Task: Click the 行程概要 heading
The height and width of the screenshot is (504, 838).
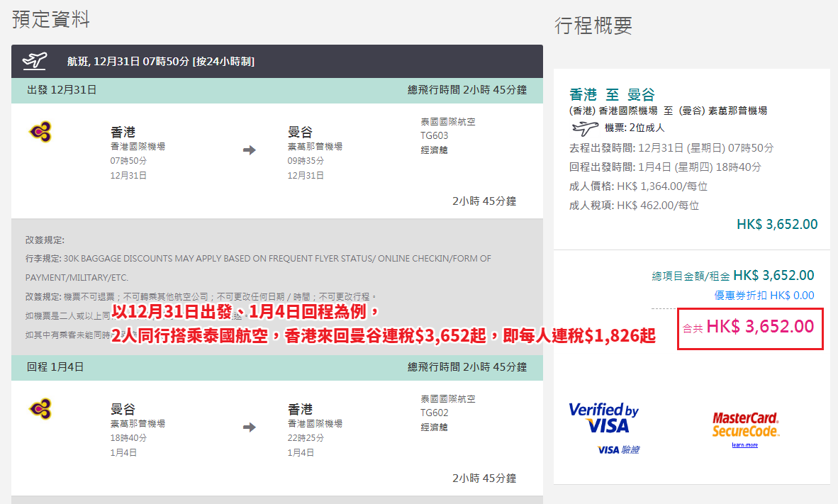Action: point(593,25)
